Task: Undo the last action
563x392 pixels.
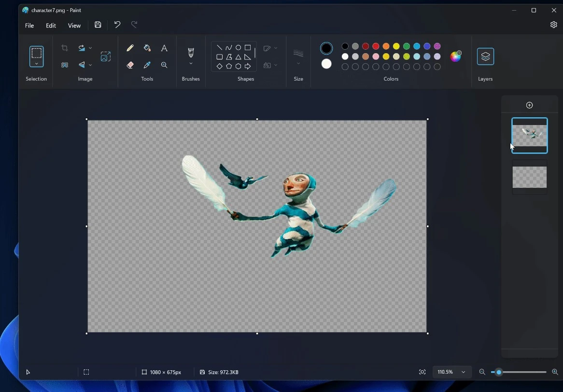Action: click(117, 25)
